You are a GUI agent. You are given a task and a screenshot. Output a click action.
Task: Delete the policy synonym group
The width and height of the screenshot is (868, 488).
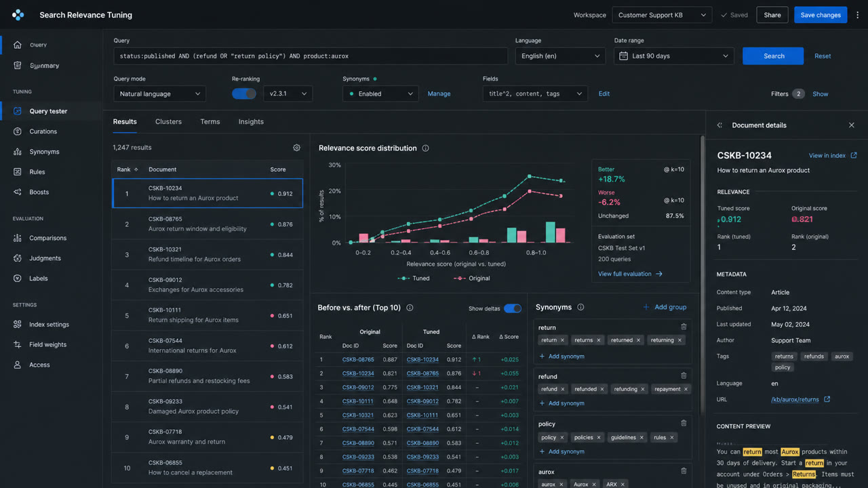[x=684, y=423]
